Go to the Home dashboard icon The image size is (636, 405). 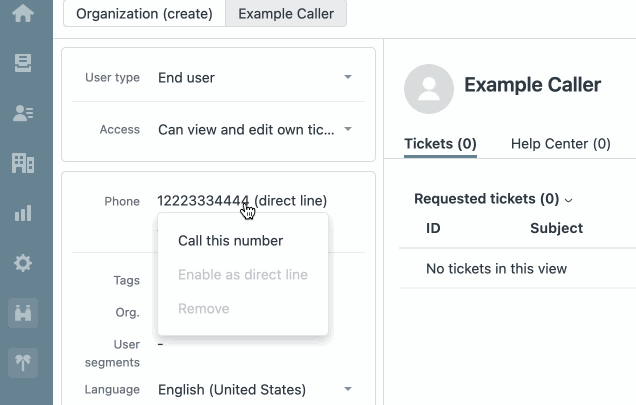coord(22,13)
